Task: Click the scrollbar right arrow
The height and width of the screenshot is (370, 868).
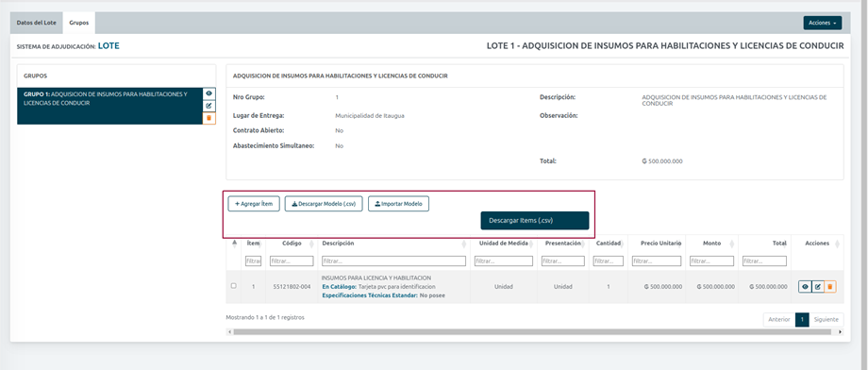Action: point(841,332)
